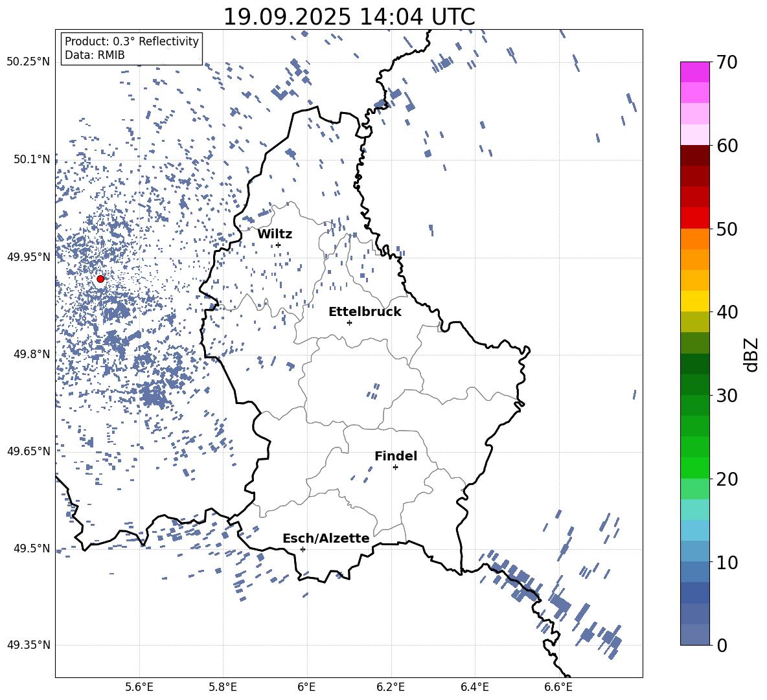Click the Wiltz city label
The height and width of the screenshot is (700, 767).
[275, 234]
